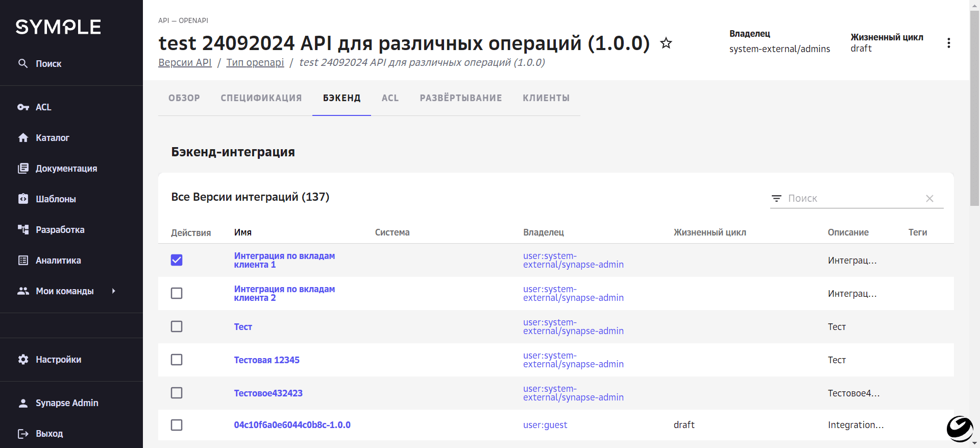Open Документация section
This screenshot has height=448, width=980.
(66, 169)
